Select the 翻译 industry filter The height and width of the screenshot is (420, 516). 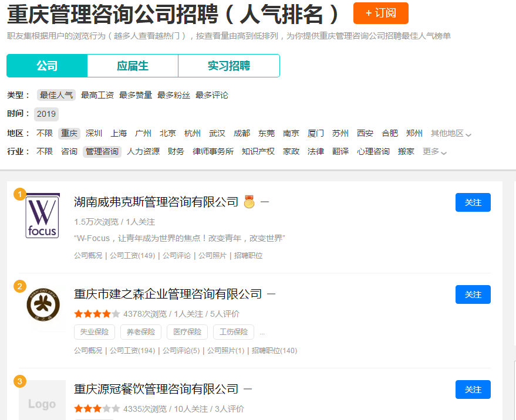(x=340, y=151)
